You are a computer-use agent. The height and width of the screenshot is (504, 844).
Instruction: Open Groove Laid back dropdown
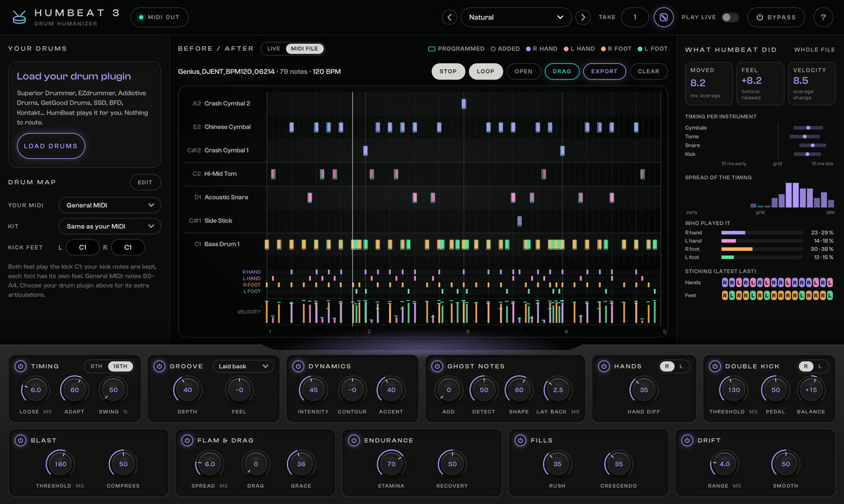tap(243, 366)
